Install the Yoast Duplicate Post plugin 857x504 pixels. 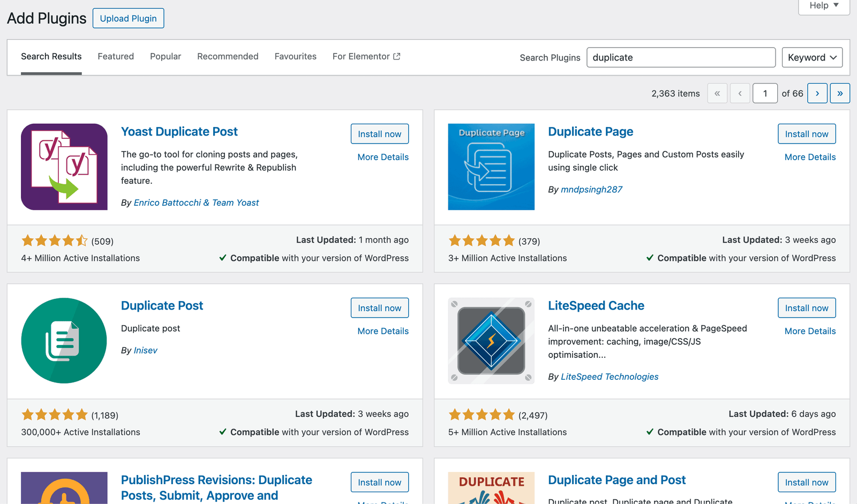[x=379, y=134]
